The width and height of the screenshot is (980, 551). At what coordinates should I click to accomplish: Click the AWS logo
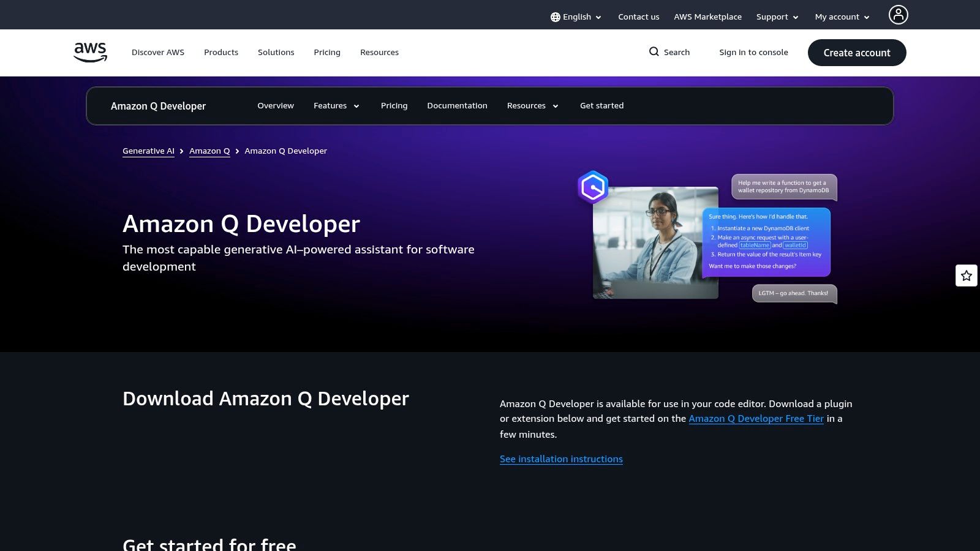[91, 52]
